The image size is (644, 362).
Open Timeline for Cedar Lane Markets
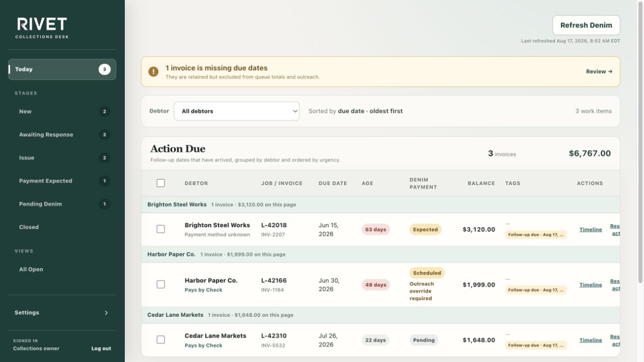point(591,340)
